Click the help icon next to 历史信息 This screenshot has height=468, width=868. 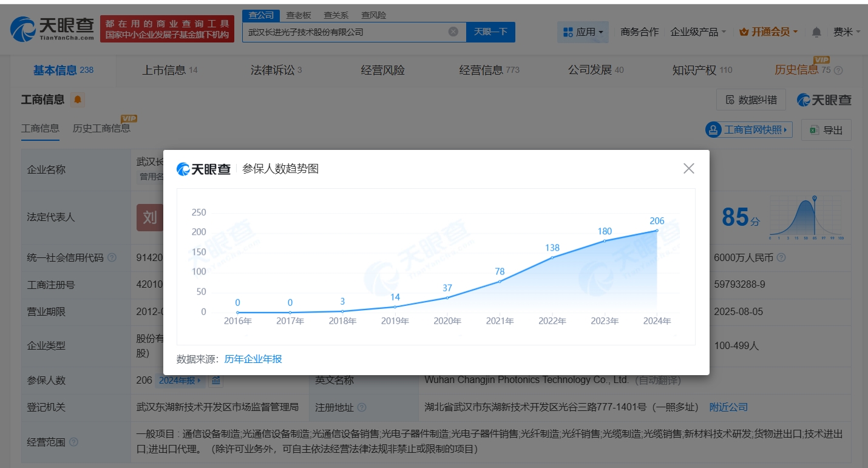(x=838, y=70)
